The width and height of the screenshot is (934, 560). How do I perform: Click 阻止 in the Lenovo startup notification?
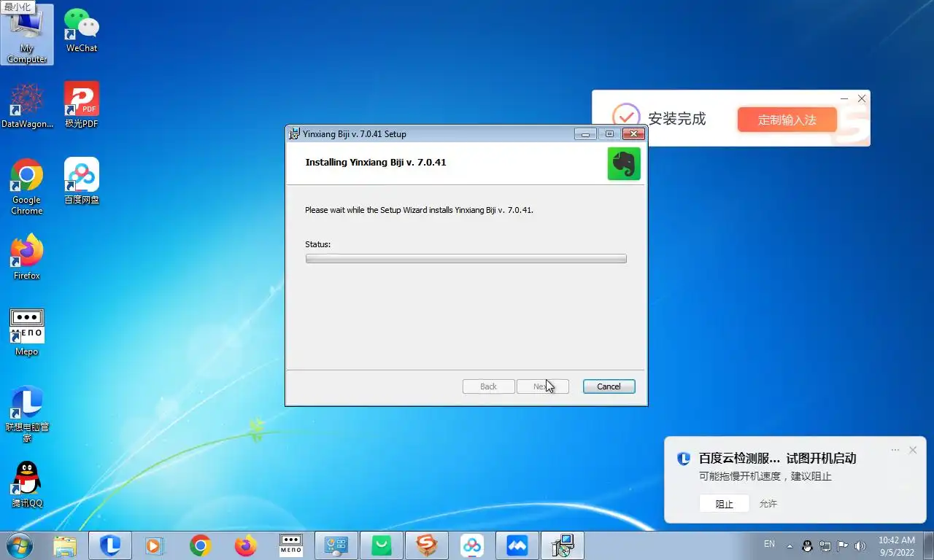coord(724,504)
